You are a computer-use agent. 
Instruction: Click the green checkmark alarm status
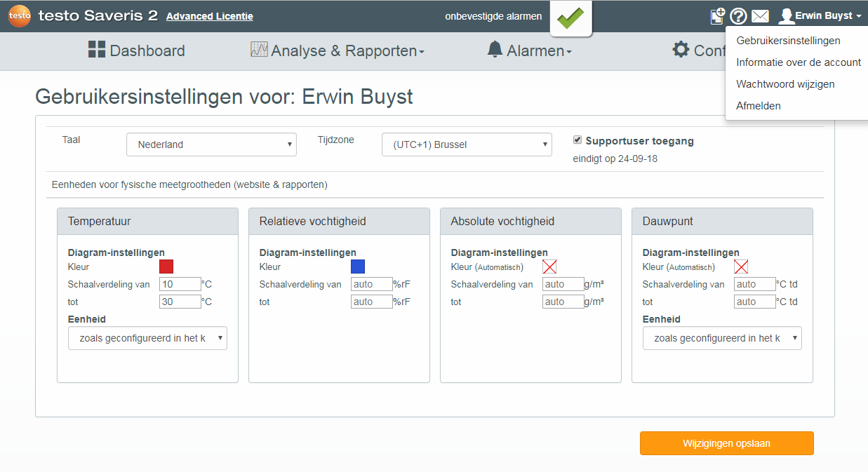570,18
